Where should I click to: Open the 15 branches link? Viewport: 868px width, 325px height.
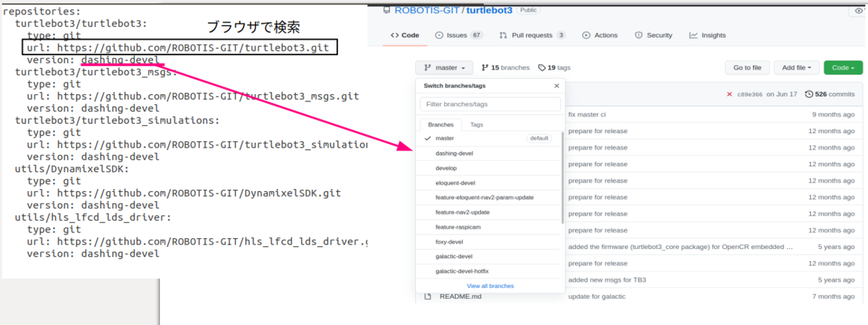pos(510,67)
